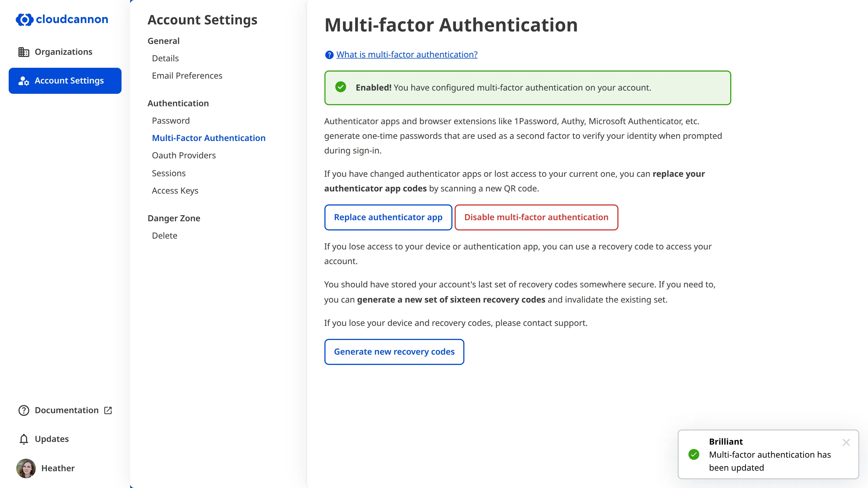Open Organizations from the building icon
This screenshot has height=488, width=868.
[x=24, y=52]
